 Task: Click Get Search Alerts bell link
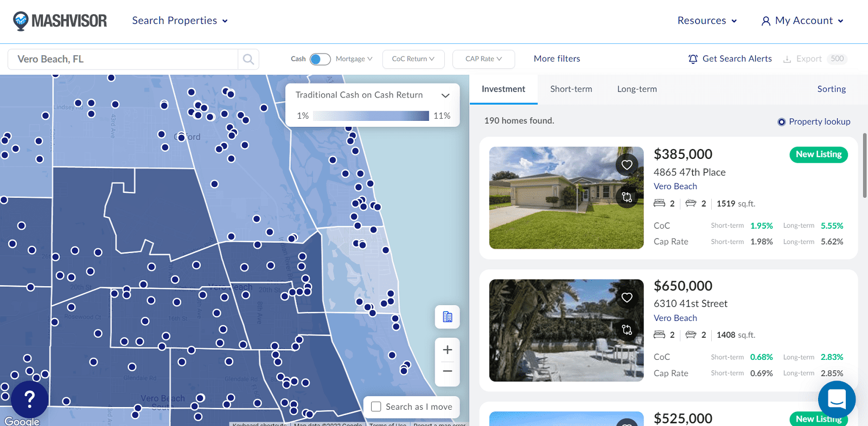click(x=730, y=59)
